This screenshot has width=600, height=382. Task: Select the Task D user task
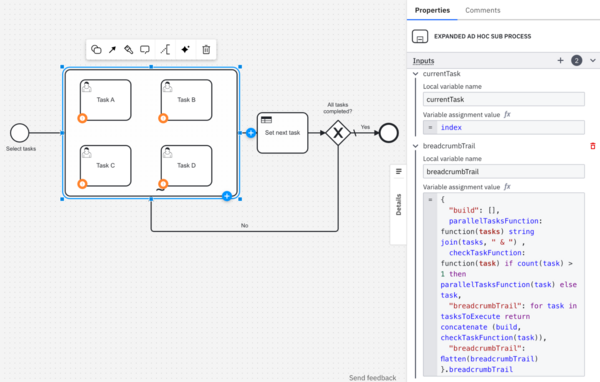click(x=186, y=166)
